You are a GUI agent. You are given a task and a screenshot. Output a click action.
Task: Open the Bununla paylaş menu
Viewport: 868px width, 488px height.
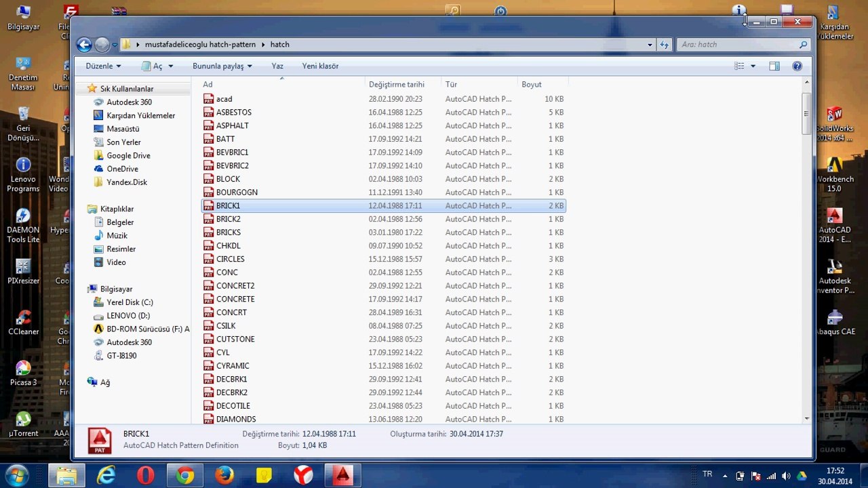tap(222, 66)
